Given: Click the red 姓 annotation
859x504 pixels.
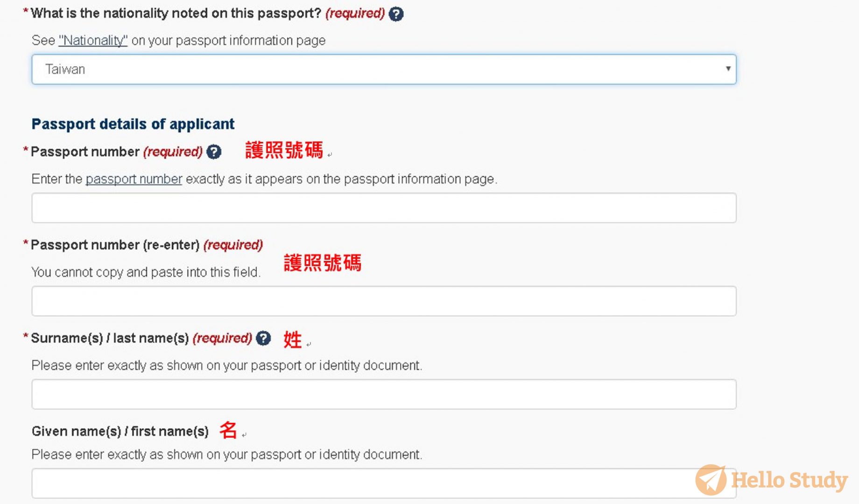Looking at the screenshot, I should (x=293, y=339).
